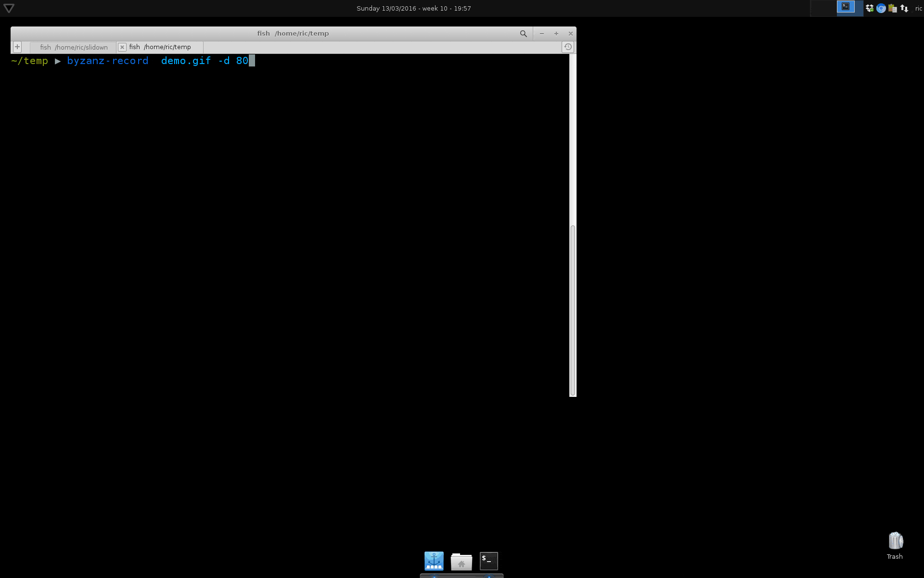
Task: Click the 'demo.gif' argument text
Action: (x=186, y=61)
